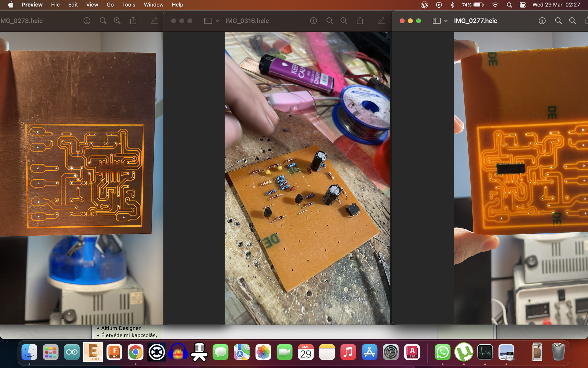The height and width of the screenshot is (368, 588).
Task: Open the Tools menu
Action: tap(129, 5)
